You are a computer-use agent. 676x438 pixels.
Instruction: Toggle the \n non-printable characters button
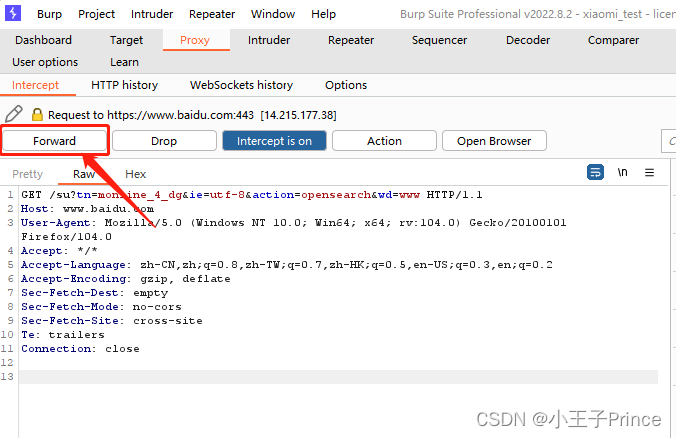622,172
